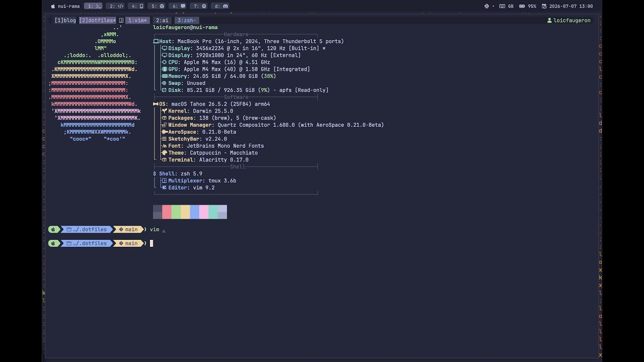Click the pink color block
The width and height of the screenshot is (644, 362).
[x=204, y=212]
